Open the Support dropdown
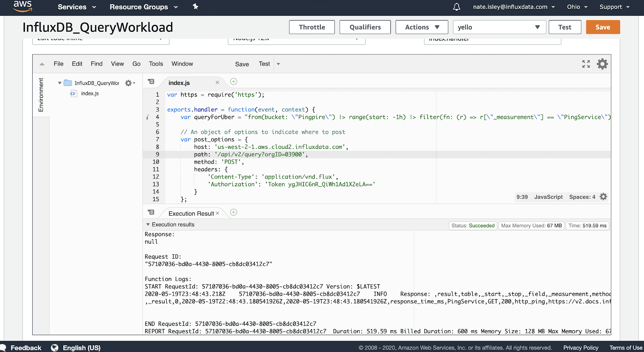 [614, 7]
